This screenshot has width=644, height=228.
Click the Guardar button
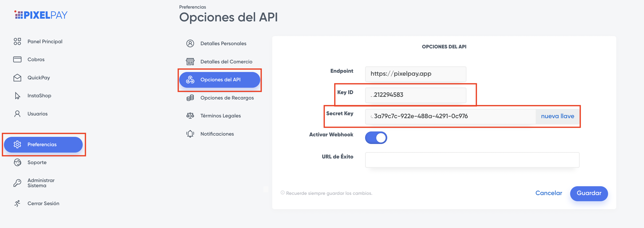click(589, 193)
